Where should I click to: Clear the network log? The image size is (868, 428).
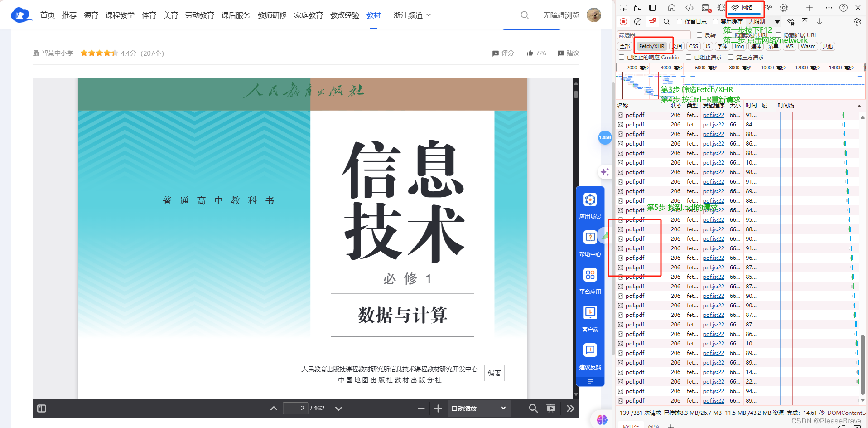(638, 22)
